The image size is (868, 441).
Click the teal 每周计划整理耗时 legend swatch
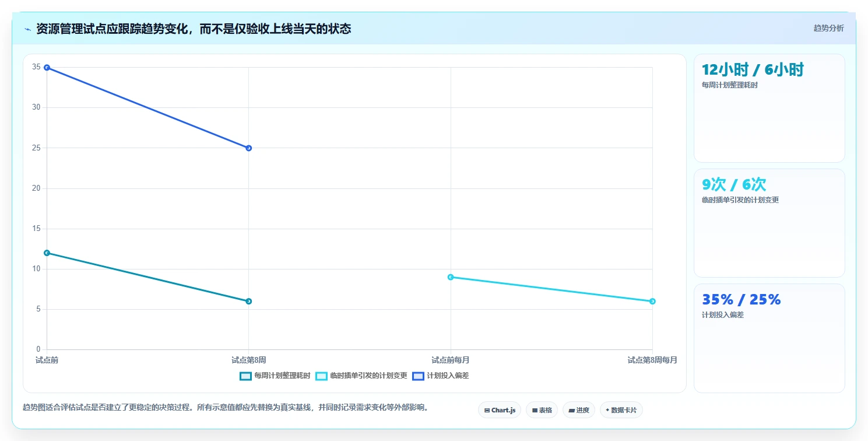tap(245, 376)
